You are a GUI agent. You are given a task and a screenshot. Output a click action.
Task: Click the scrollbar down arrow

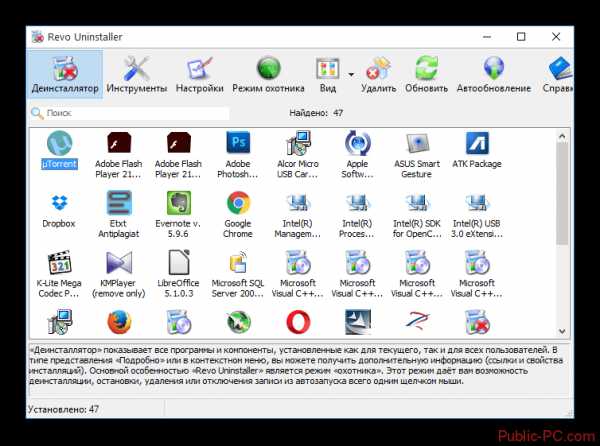[x=562, y=331]
